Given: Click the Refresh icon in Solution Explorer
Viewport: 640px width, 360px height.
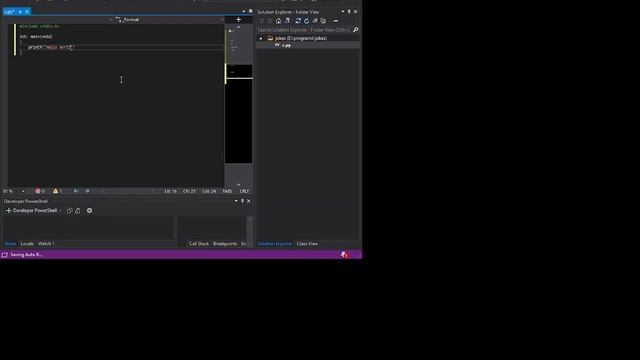Looking at the screenshot, I should click(x=307, y=21).
